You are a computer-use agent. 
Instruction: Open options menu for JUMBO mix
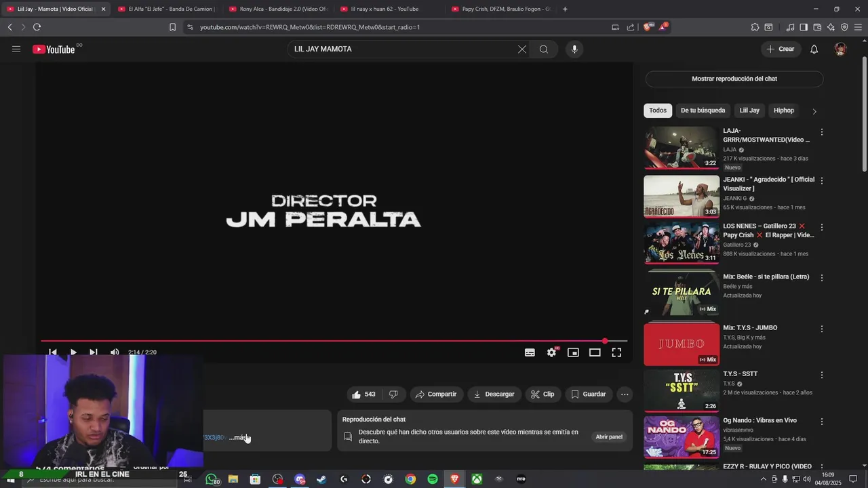tap(822, 329)
